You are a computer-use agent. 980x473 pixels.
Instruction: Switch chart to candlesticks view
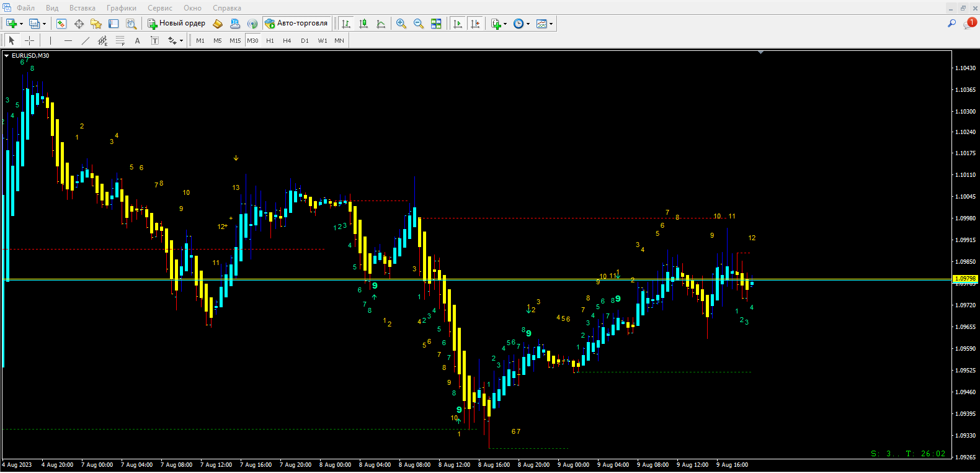pos(363,24)
